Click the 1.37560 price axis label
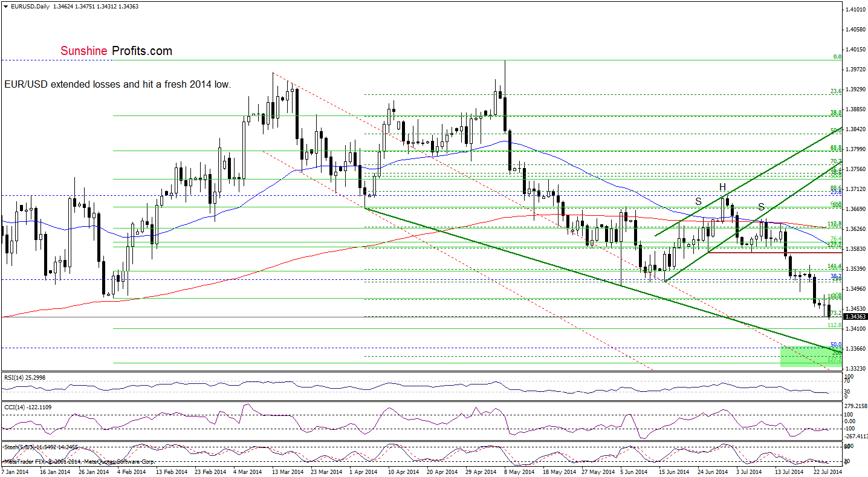The height and width of the screenshot is (477, 868). point(855,169)
